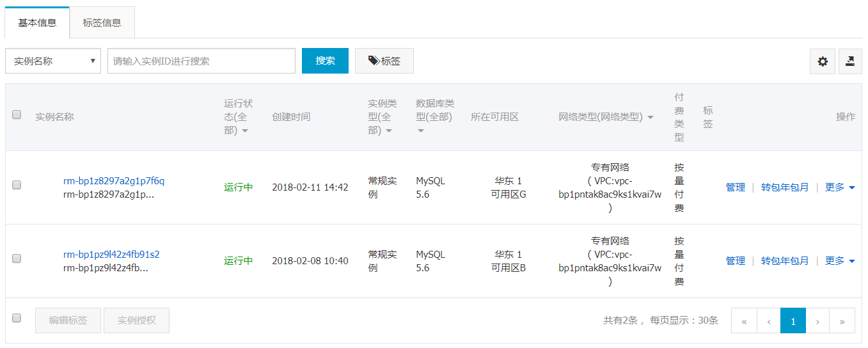Select the 基本信息 tab
Image resolution: width=868 pixels, height=348 pixels.
37,22
